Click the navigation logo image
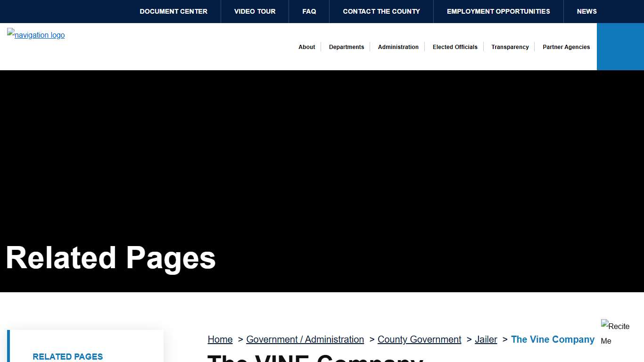The image size is (644, 362). click(x=36, y=35)
